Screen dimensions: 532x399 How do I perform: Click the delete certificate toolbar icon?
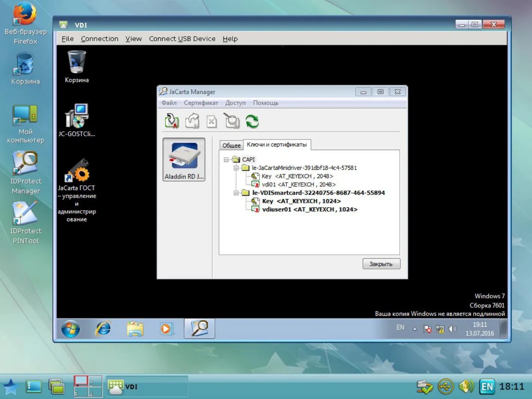click(212, 121)
